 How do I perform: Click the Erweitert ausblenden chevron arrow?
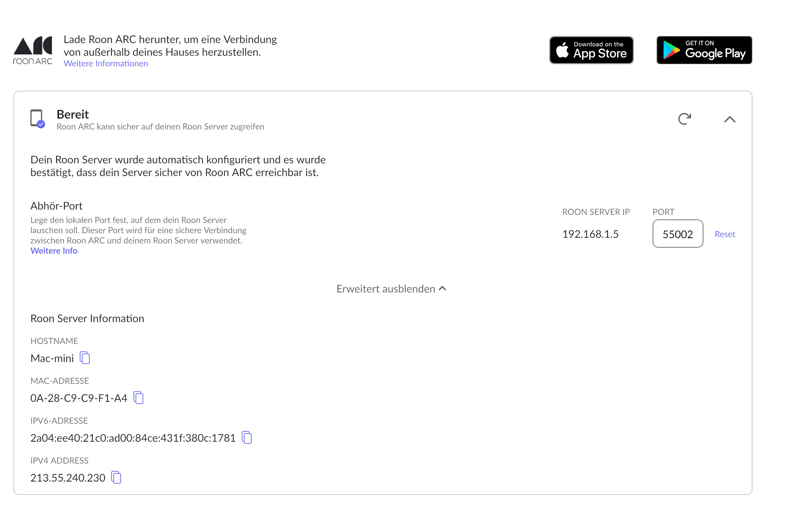tap(443, 289)
